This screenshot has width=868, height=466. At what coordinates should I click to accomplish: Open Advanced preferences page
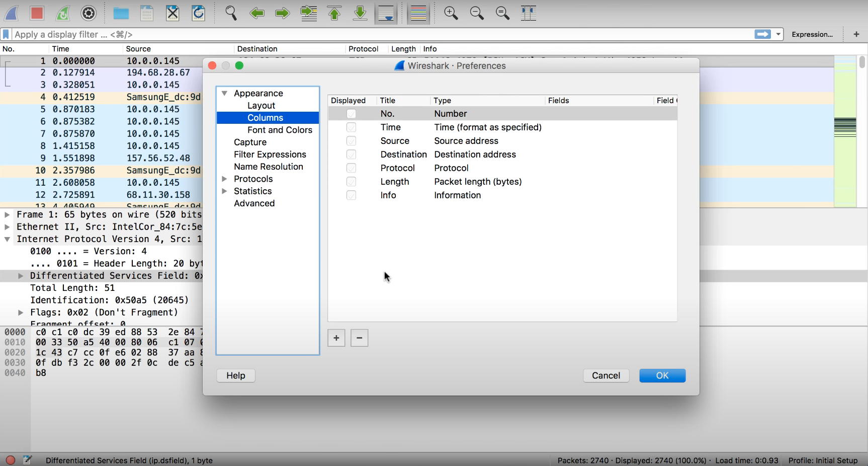click(254, 203)
